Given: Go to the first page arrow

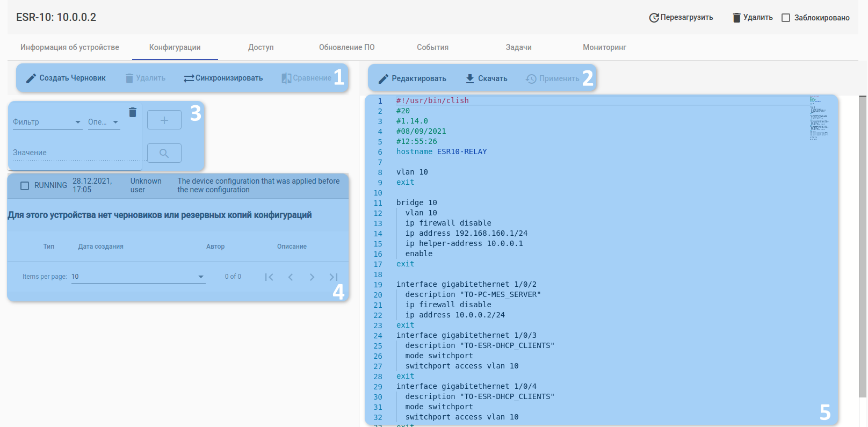Looking at the screenshot, I should tap(269, 277).
